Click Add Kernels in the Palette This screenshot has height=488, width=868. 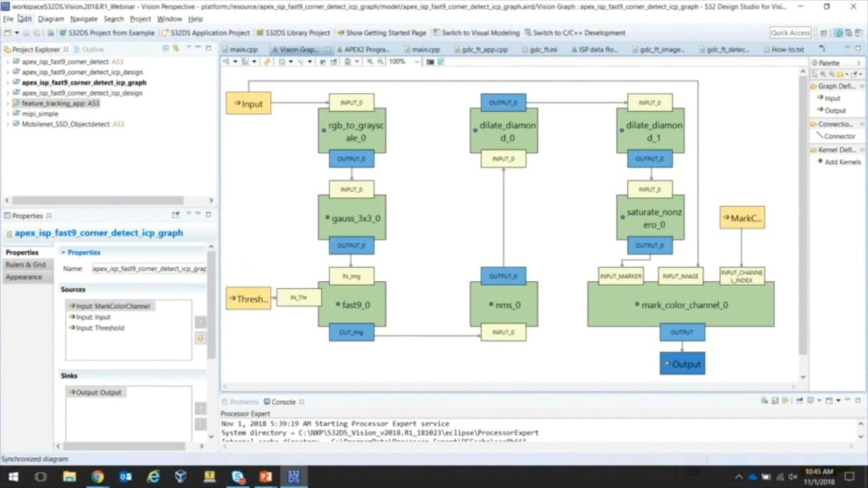842,162
